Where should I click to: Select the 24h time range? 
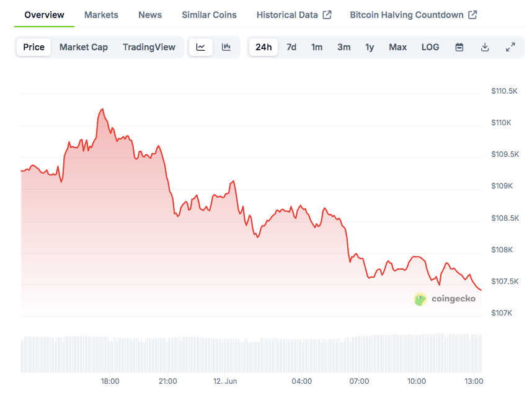(x=264, y=47)
